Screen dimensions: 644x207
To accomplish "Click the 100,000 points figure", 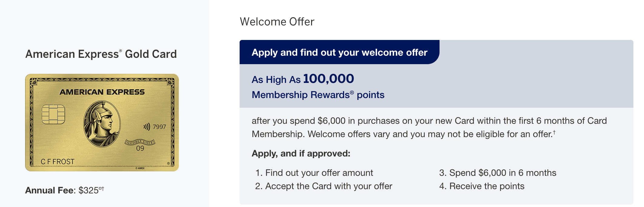I will 328,79.
